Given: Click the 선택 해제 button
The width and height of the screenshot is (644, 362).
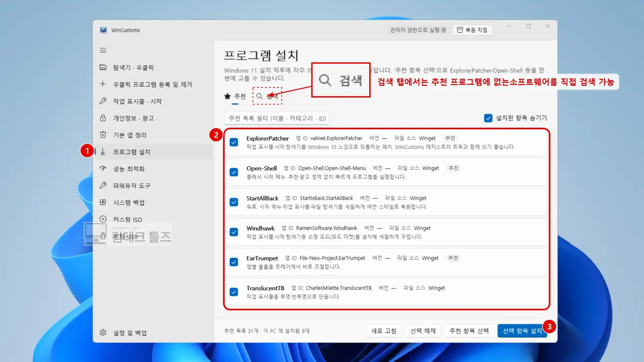Looking at the screenshot, I should 423,331.
